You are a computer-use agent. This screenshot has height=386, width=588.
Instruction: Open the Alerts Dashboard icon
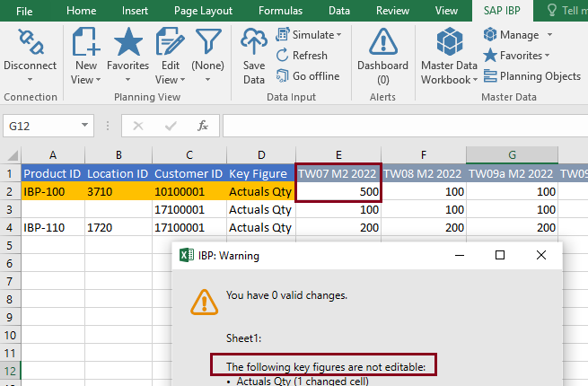pyautogui.click(x=383, y=41)
